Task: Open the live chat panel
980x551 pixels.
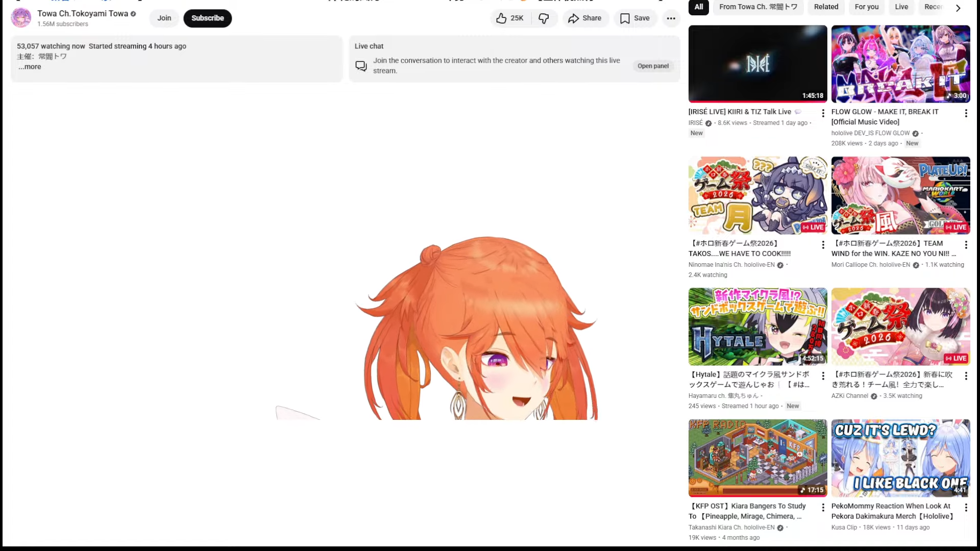Action: coord(653,66)
